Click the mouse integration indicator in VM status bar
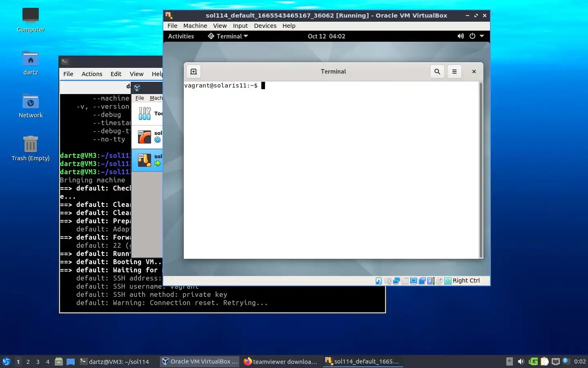 [x=439, y=281]
